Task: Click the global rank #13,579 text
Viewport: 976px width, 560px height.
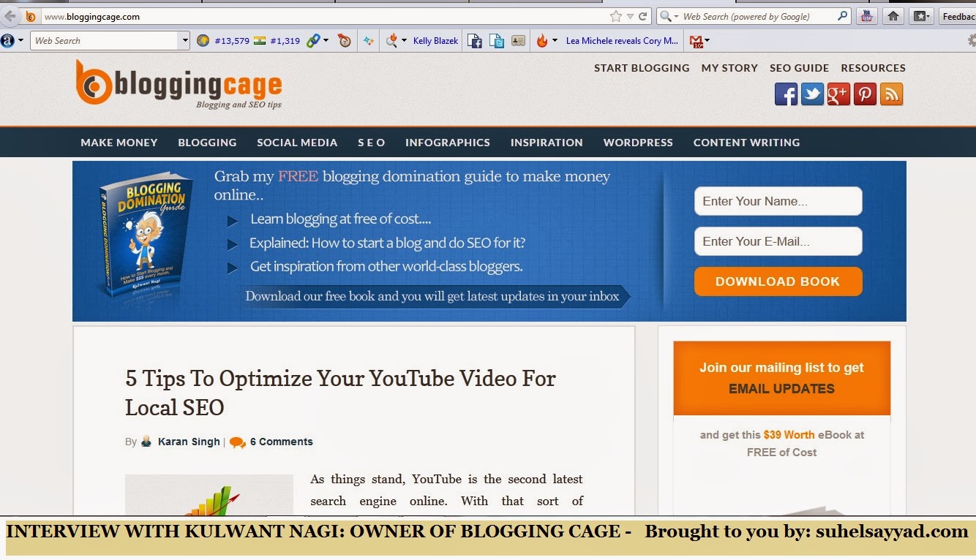Action: (231, 41)
